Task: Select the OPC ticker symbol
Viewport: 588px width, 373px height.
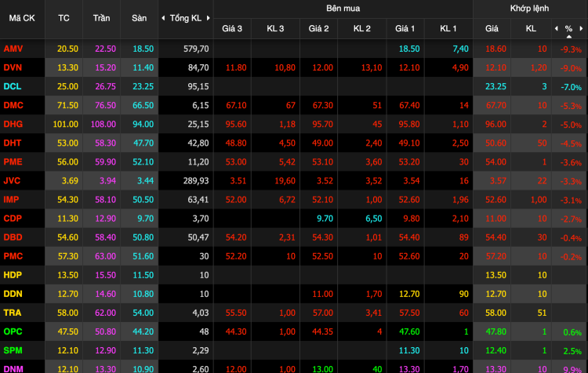Action: 13,331
